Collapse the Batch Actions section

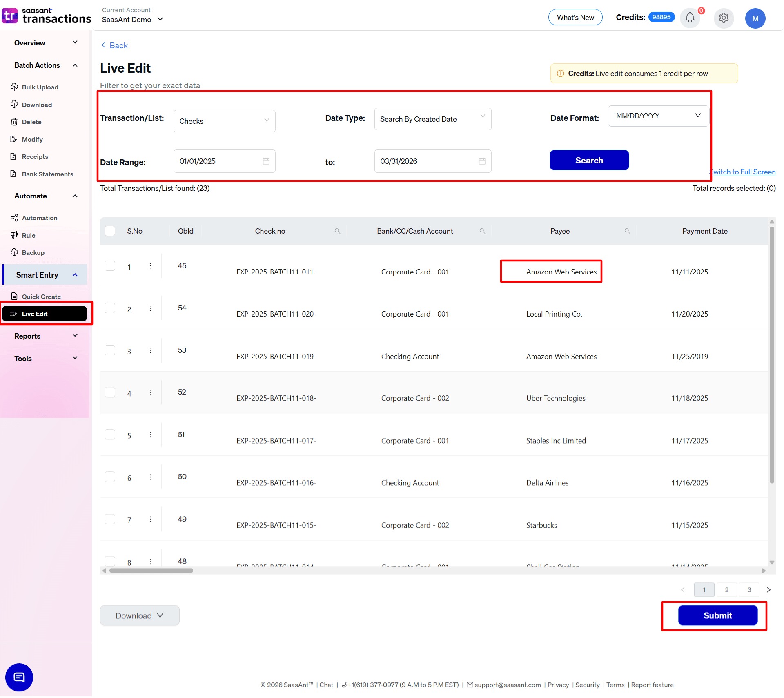[x=75, y=65]
